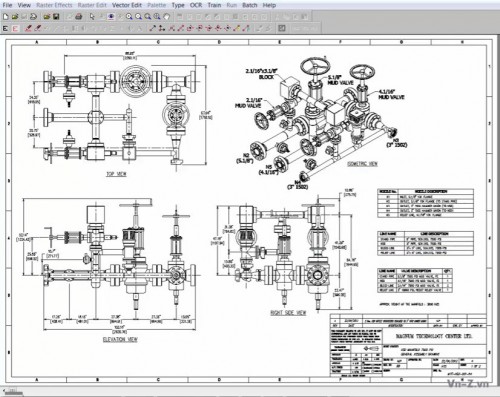
Task: Select the pan hand tool
Action: pyautogui.click(x=166, y=17)
